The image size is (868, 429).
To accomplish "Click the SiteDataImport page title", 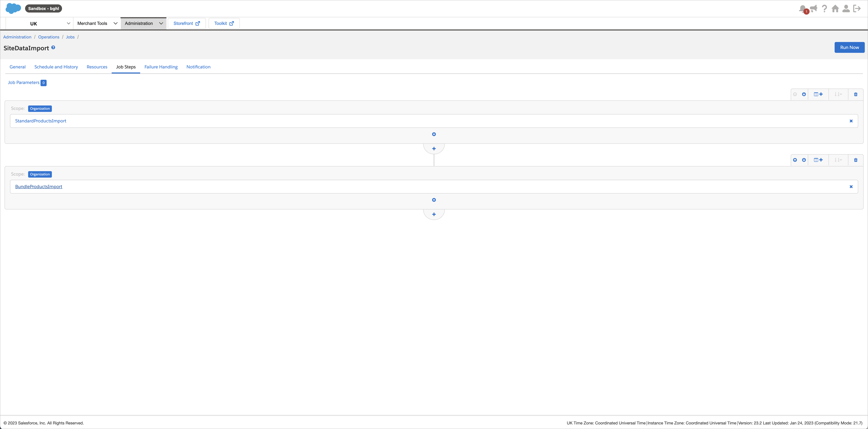I will (x=26, y=48).
